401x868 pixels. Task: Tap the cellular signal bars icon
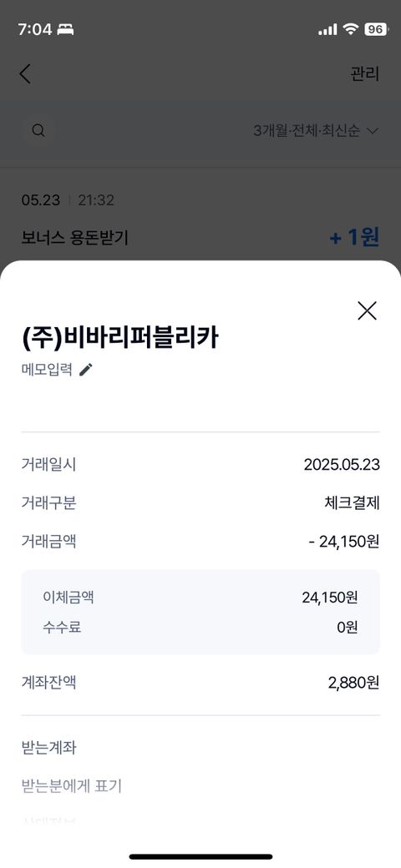click(327, 30)
